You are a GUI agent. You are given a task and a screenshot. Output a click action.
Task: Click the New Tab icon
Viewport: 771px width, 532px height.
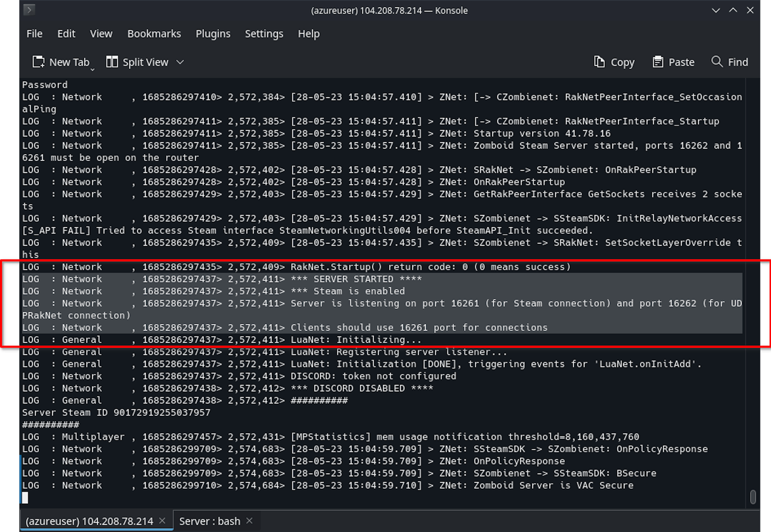click(38, 62)
